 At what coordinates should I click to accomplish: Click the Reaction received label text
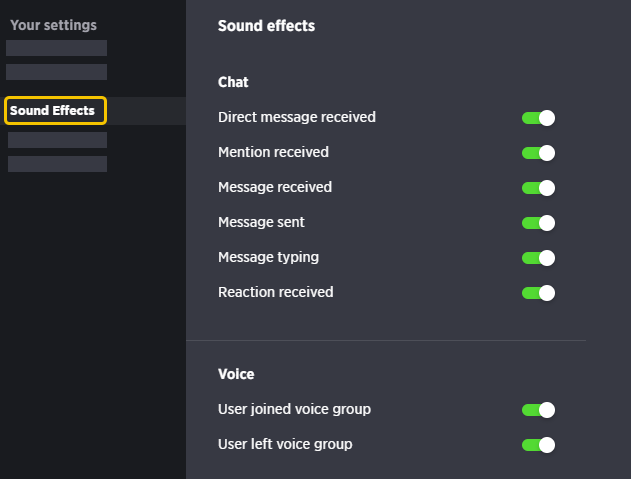[276, 292]
